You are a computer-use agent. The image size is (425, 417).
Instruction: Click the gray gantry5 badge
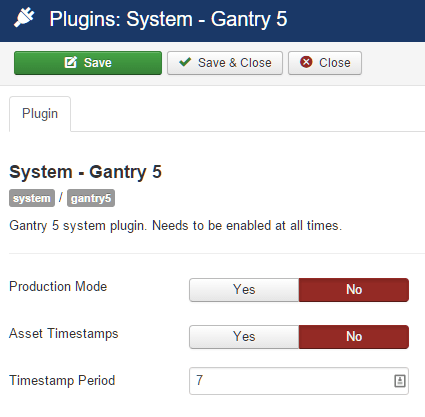[91, 198]
